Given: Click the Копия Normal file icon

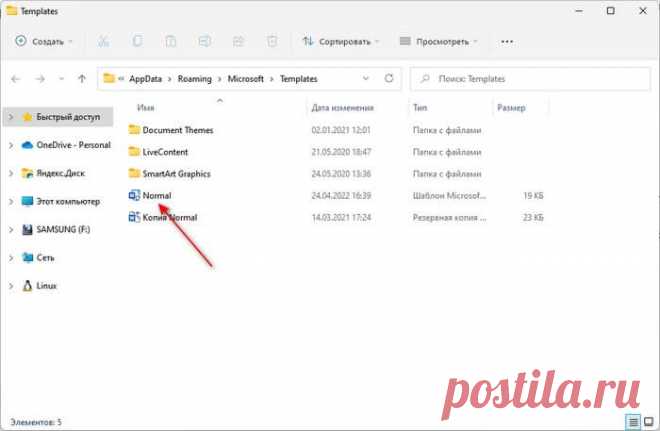Looking at the screenshot, I should pos(134,217).
